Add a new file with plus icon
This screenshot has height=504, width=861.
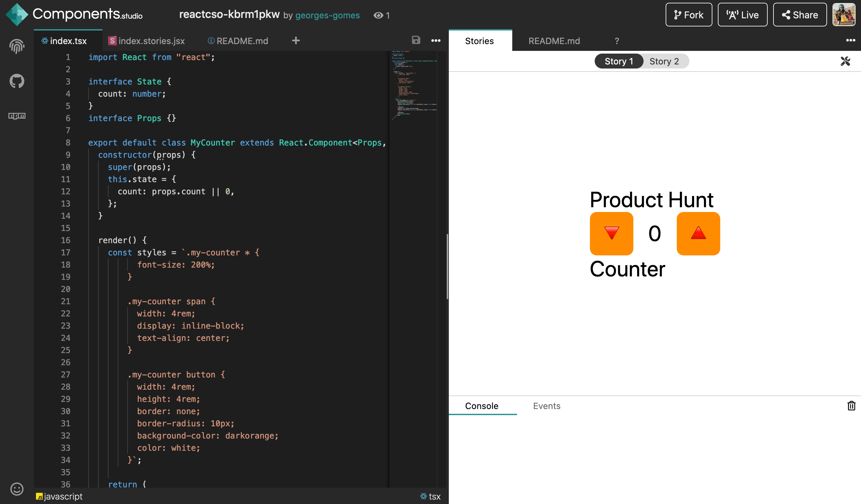(x=296, y=41)
